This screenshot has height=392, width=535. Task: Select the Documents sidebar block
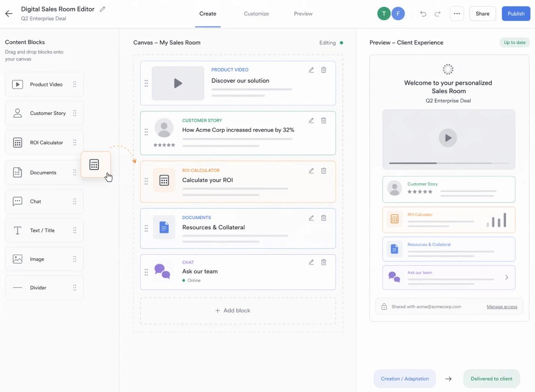pos(44,172)
